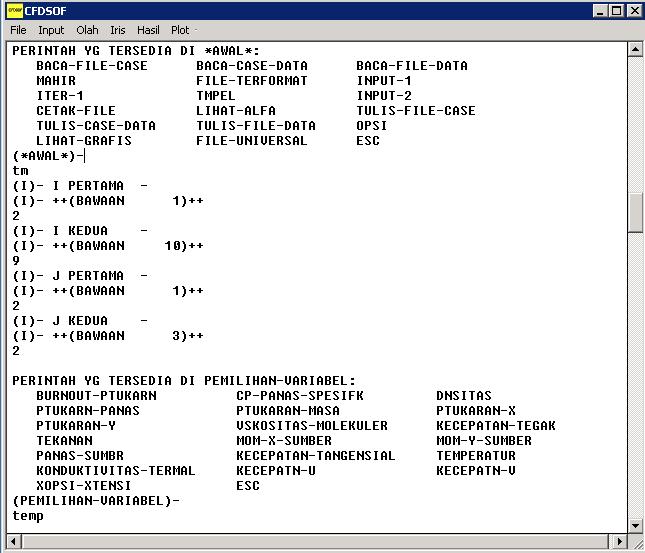Screen dimensions: 645x553
Task: Click the TEMPERATUR variable text
Action: tap(476, 456)
